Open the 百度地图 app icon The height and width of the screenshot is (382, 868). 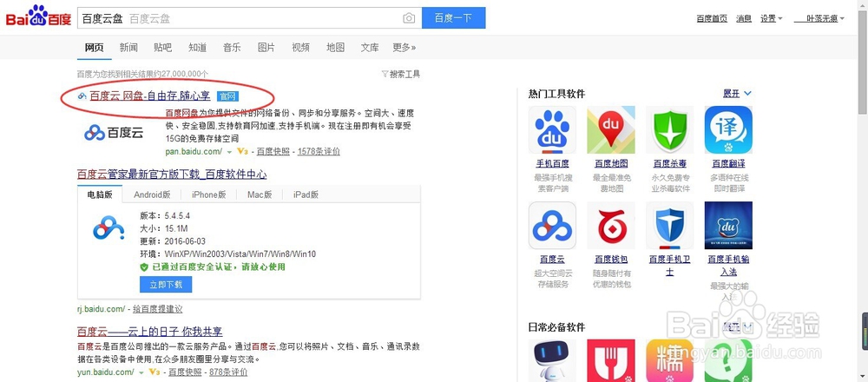pos(611,130)
